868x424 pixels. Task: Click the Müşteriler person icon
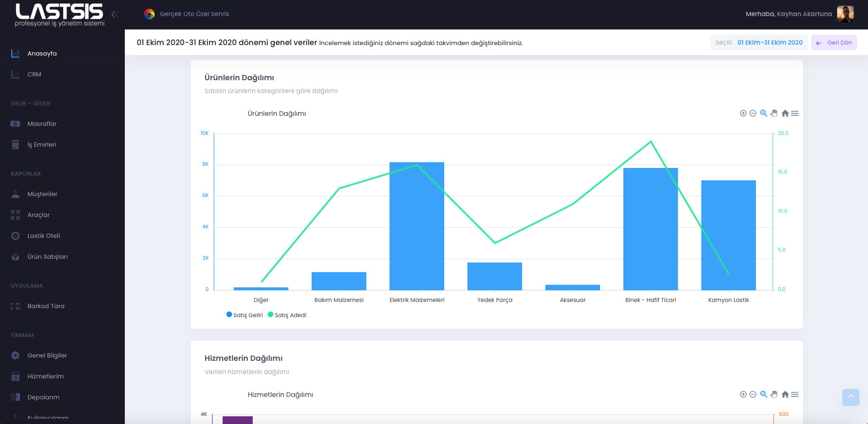(15, 194)
